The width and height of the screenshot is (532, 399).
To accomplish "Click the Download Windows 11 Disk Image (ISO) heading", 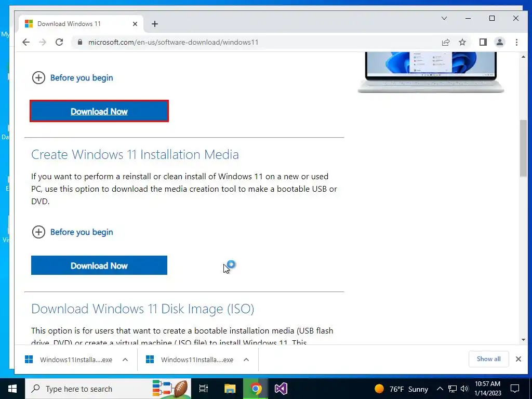I will point(142,309).
